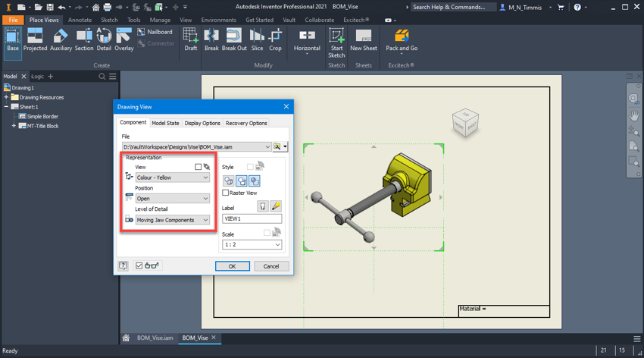Image resolution: width=644 pixels, height=358 pixels.
Task: Open the View representation dropdown Colour - Yellow
Action: 173,177
